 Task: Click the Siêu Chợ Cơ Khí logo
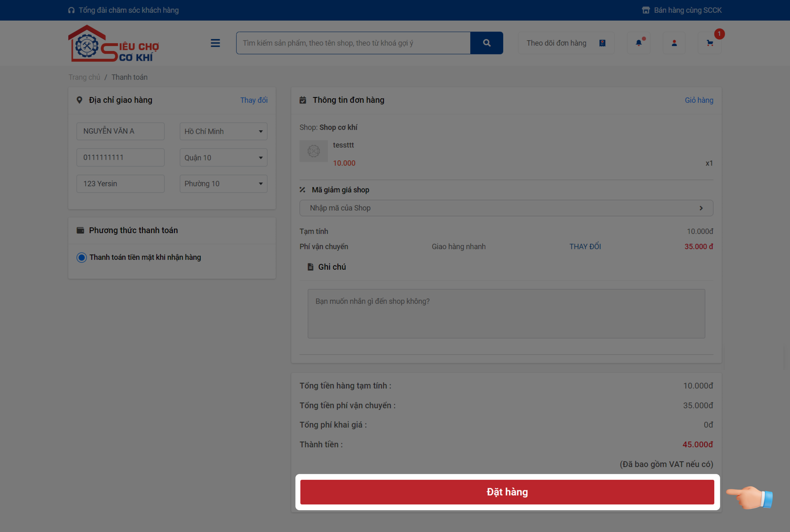coord(113,44)
